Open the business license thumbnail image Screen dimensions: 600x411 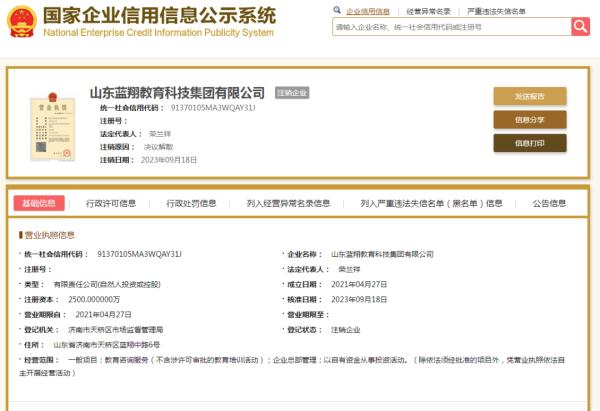tap(52, 127)
